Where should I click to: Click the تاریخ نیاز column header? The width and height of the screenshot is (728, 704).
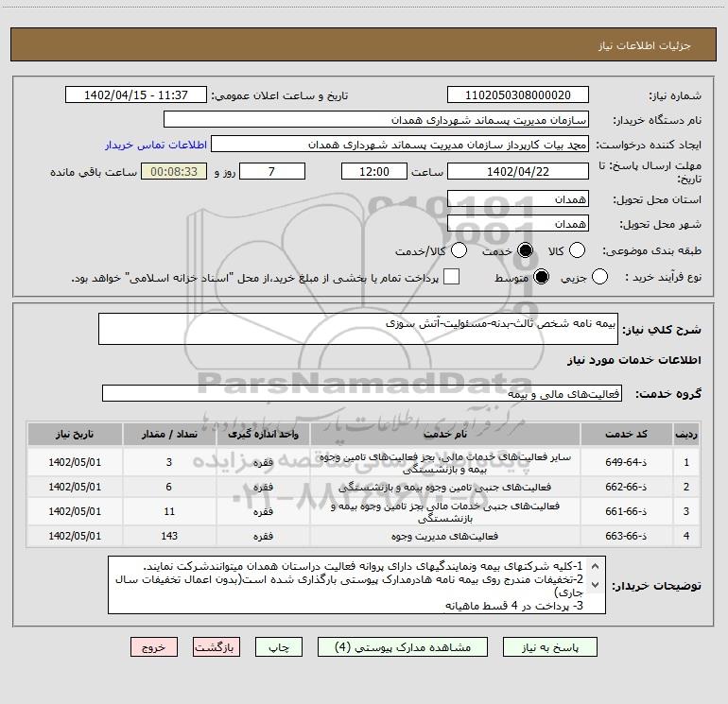coord(76,435)
